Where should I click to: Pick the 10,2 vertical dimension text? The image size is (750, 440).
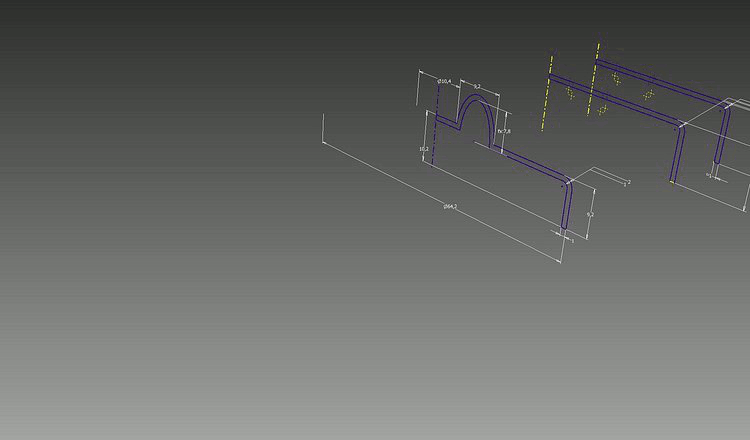pyautogui.click(x=424, y=149)
